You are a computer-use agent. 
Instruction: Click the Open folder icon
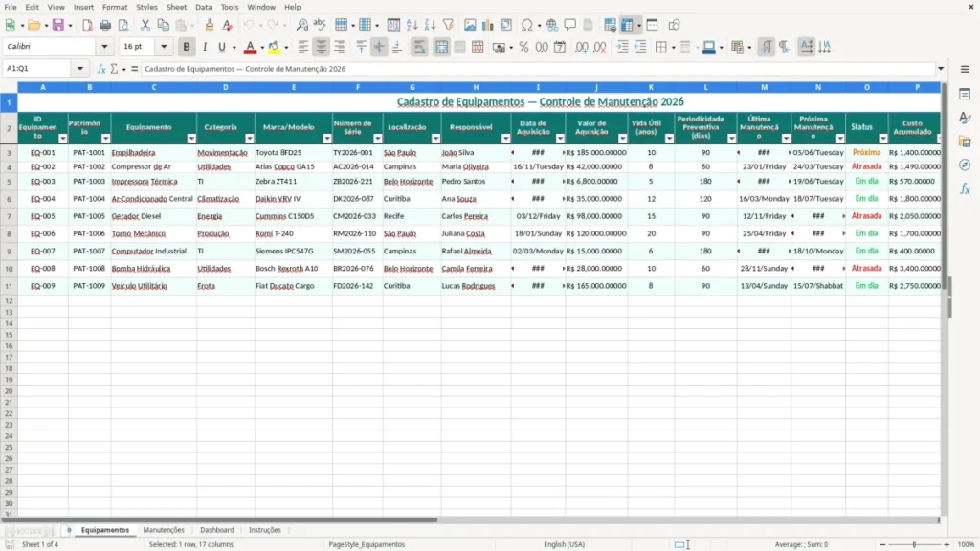33,25
